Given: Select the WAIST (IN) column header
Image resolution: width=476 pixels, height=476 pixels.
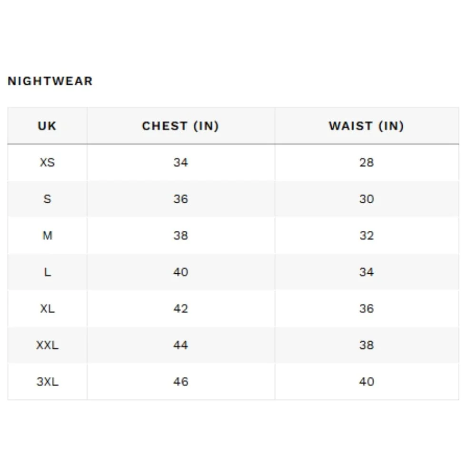Looking at the screenshot, I should coord(367,126).
